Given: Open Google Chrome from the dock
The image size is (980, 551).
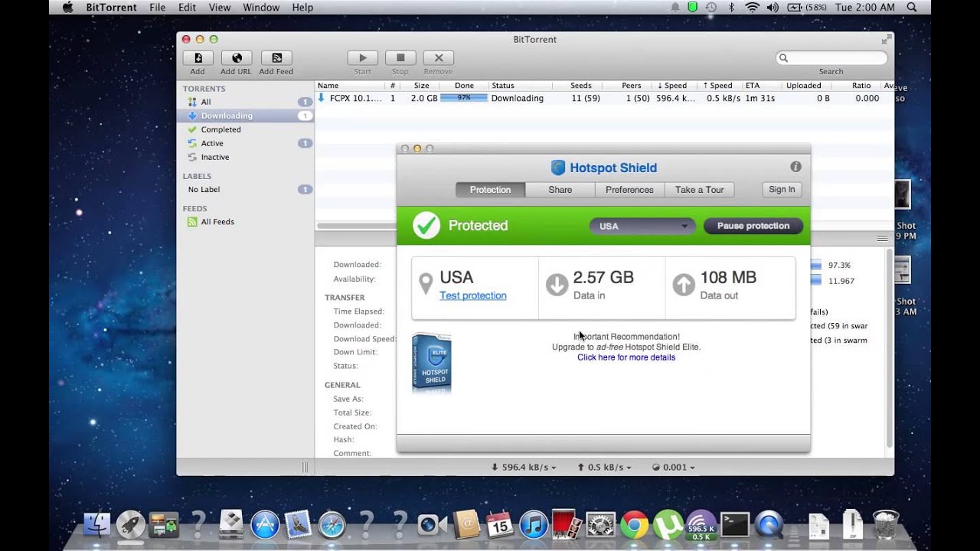Looking at the screenshot, I should pyautogui.click(x=634, y=525).
